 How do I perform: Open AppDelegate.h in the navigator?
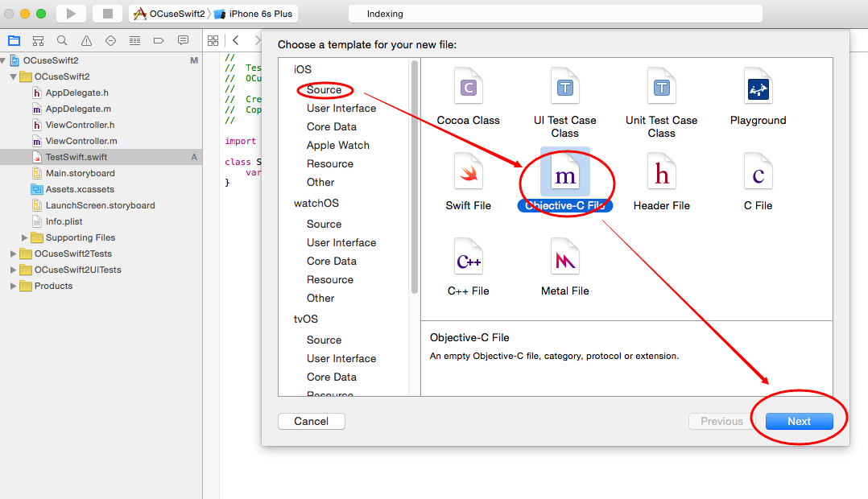tap(77, 93)
